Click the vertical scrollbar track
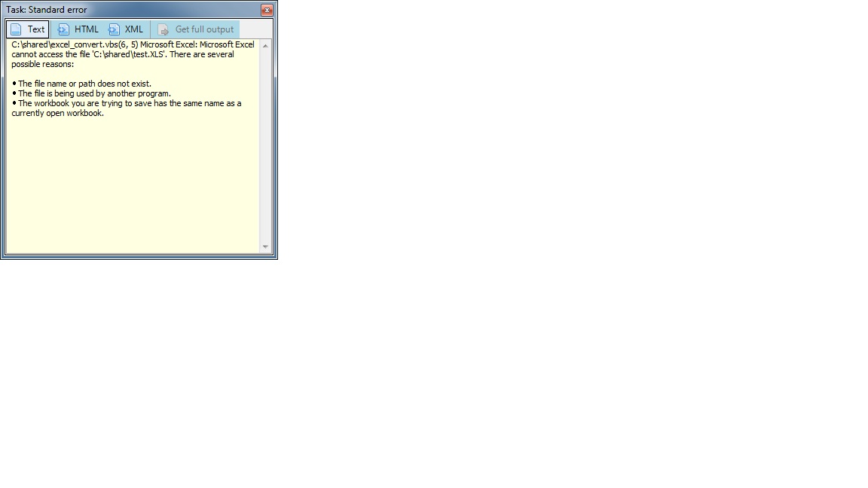This screenshot has width=868, height=488. pos(265,151)
